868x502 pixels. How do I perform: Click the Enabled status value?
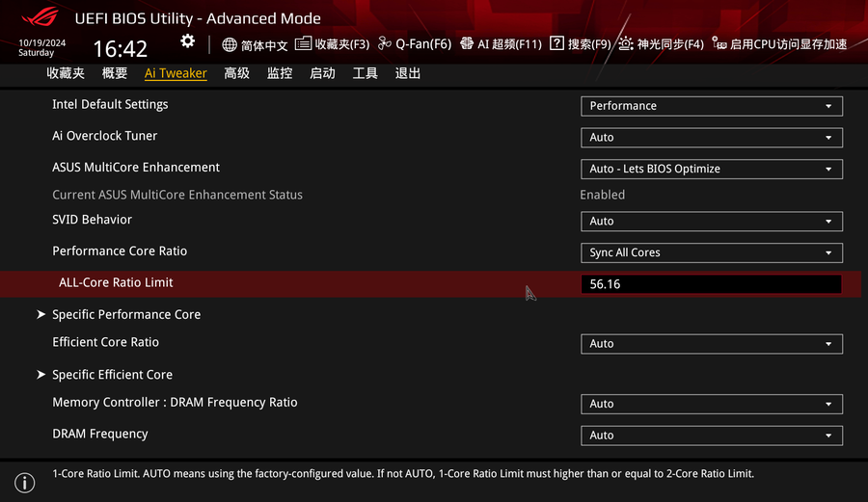click(602, 195)
